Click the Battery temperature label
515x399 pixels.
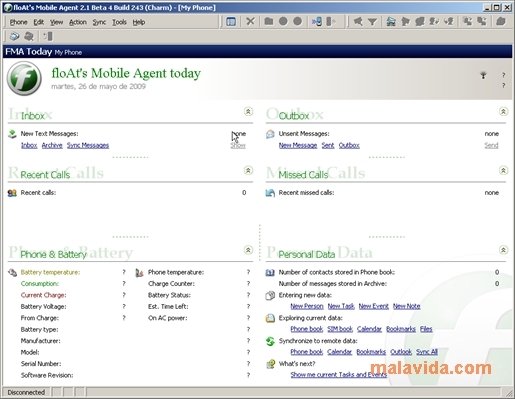tap(50, 273)
